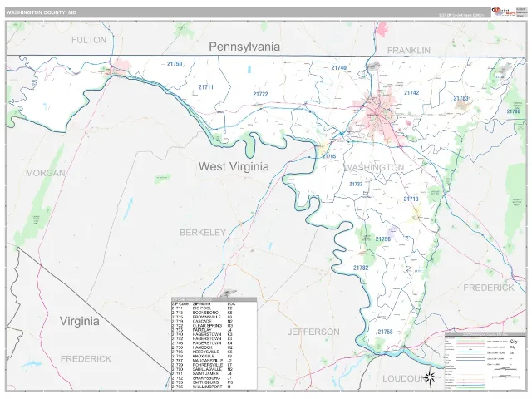Click the BIG POOL row in the ZIP table
Viewport: 532px width, 399px height.
click(x=214, y=308)
